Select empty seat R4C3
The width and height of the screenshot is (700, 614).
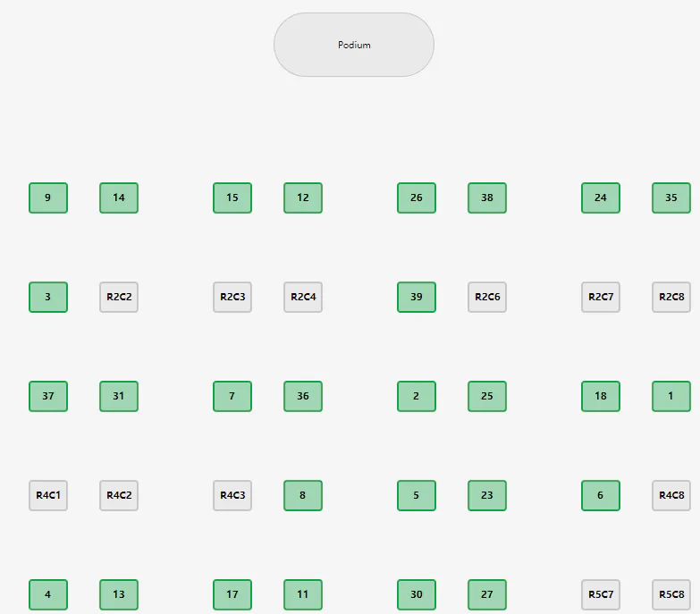pos(232,495)
